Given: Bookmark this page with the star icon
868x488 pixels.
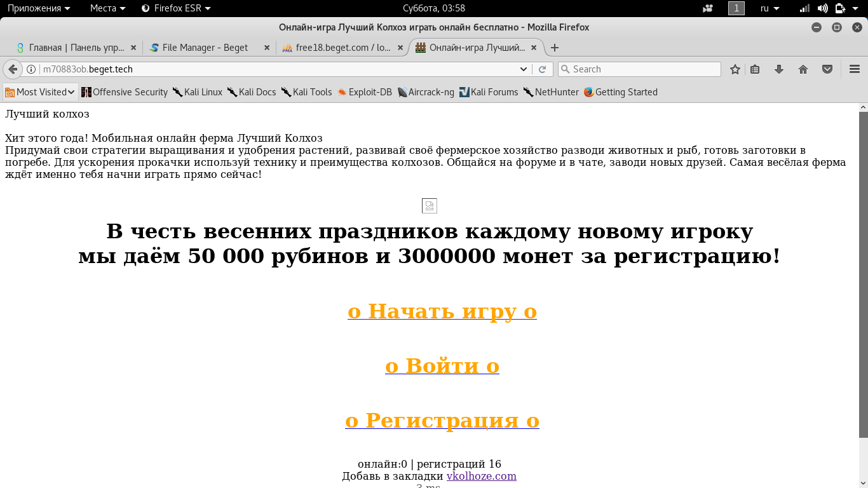Looking at the screenshot, I should pyautogui.click(x=735, y=69).
